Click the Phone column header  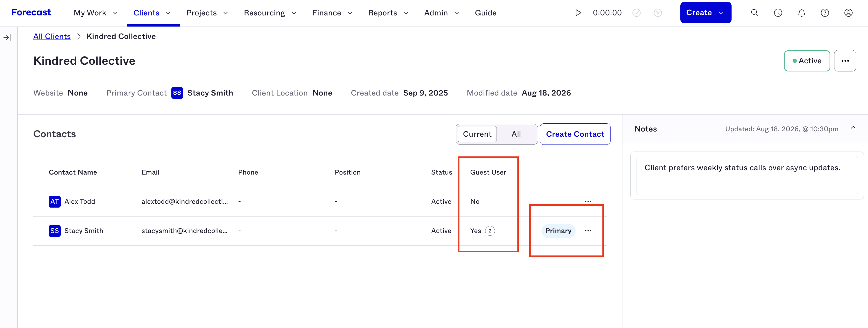tap(248, 172)
